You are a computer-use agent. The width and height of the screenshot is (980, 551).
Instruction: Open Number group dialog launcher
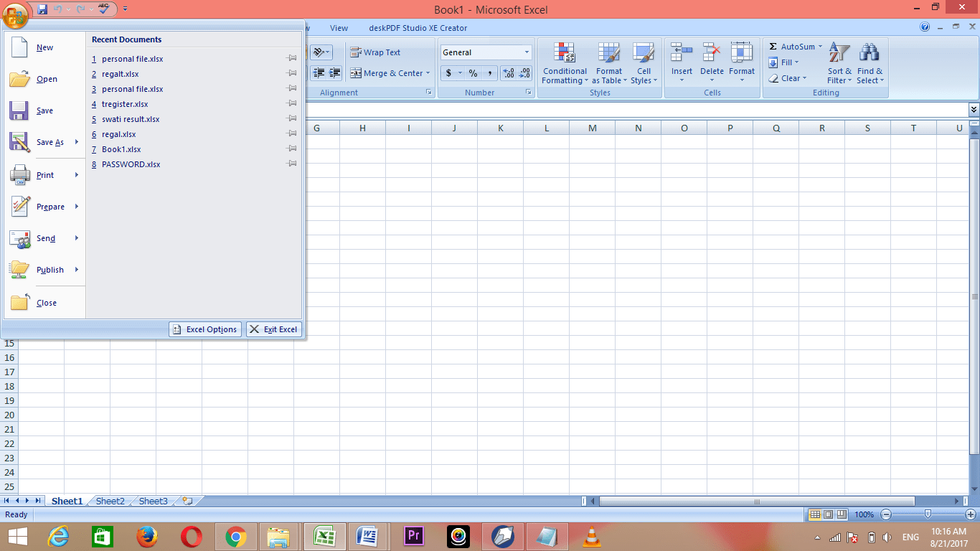coord(529,93)
